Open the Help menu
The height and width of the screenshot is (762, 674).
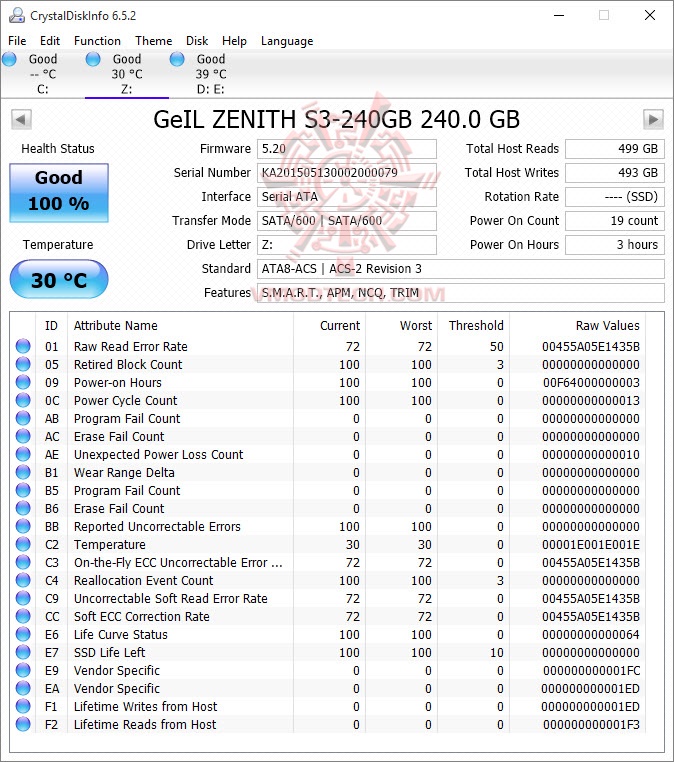(x=234, y=41)
